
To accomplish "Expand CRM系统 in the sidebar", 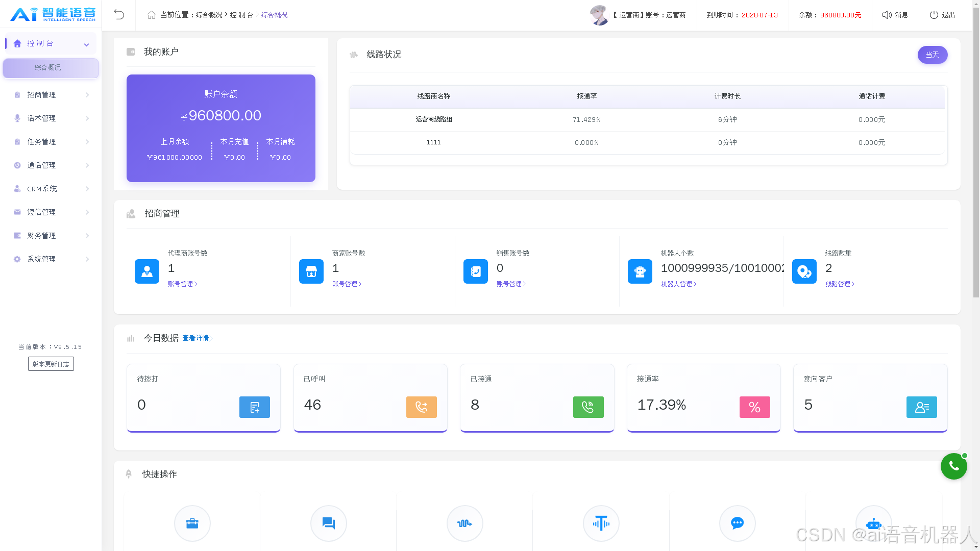I will 51,189.
